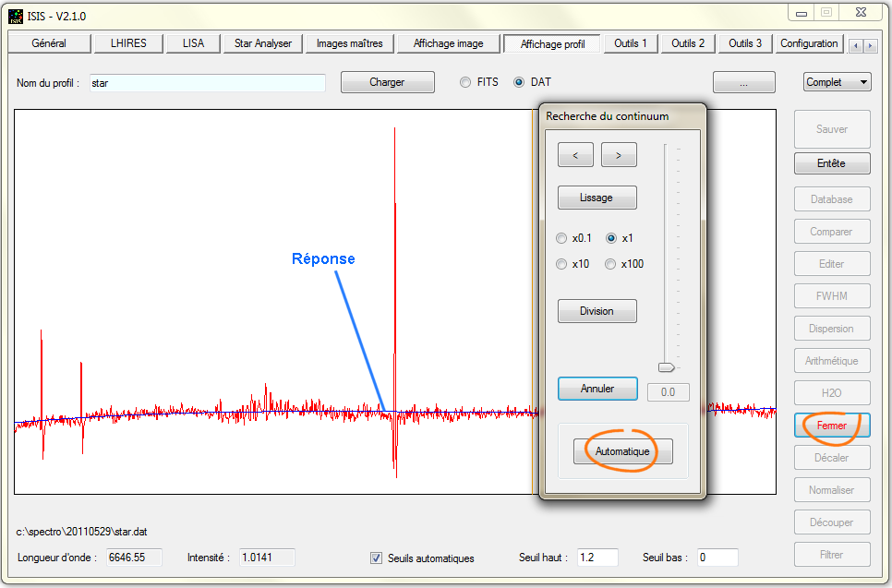
Task: Click the Nom du profil text field
Action: [207, 83]
